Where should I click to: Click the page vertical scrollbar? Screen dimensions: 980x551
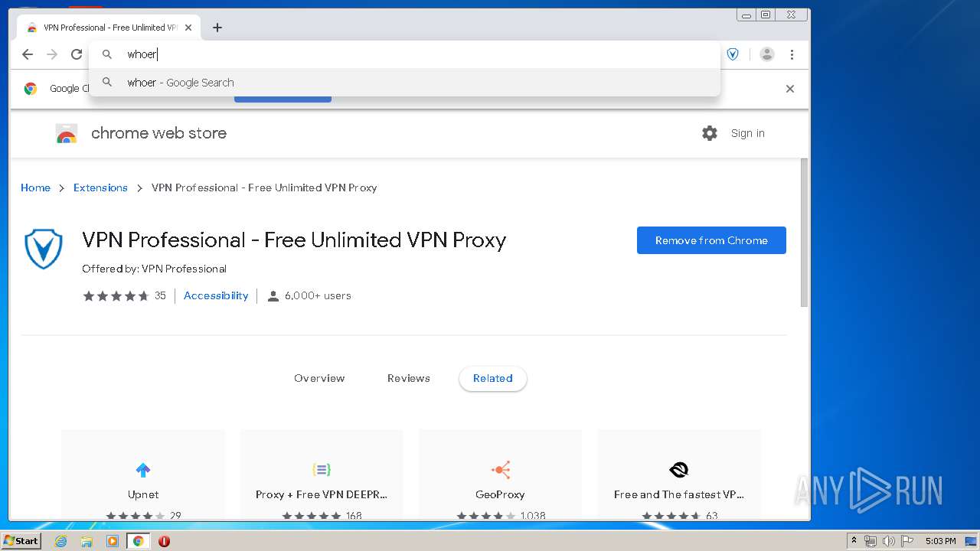[804, 233]
